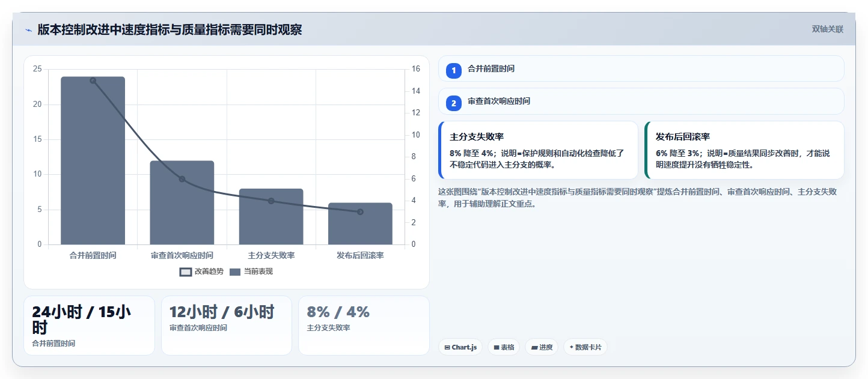
Task: Select the 发布后回滚率 bar in the chart
Action: point(360,223)
